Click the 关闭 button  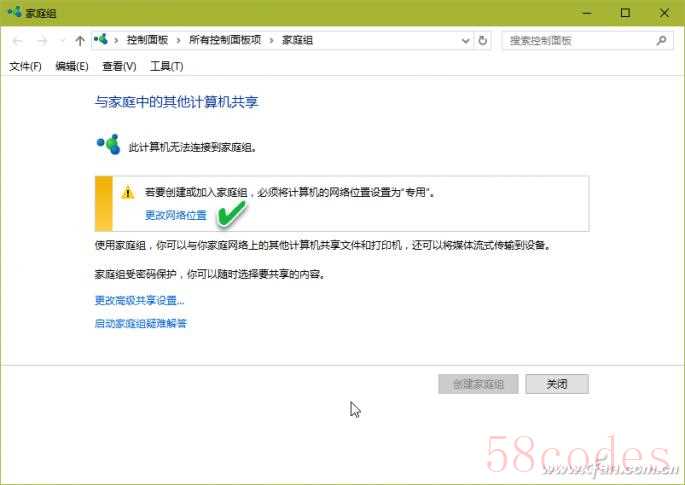557,384
